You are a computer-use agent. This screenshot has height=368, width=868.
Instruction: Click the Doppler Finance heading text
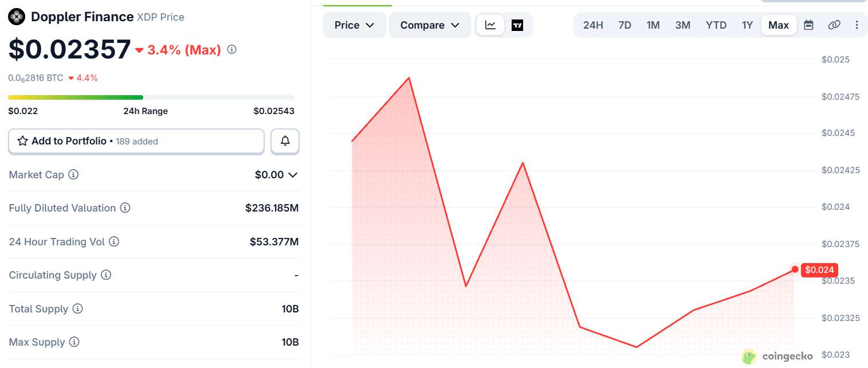(82, 17)
